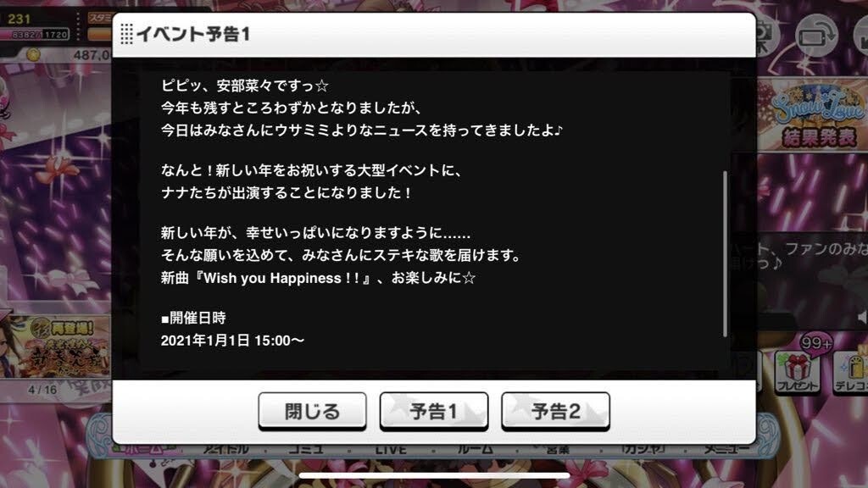Open the プレゼント gift box icon
The image size is (868, 488).
point(797,373)
